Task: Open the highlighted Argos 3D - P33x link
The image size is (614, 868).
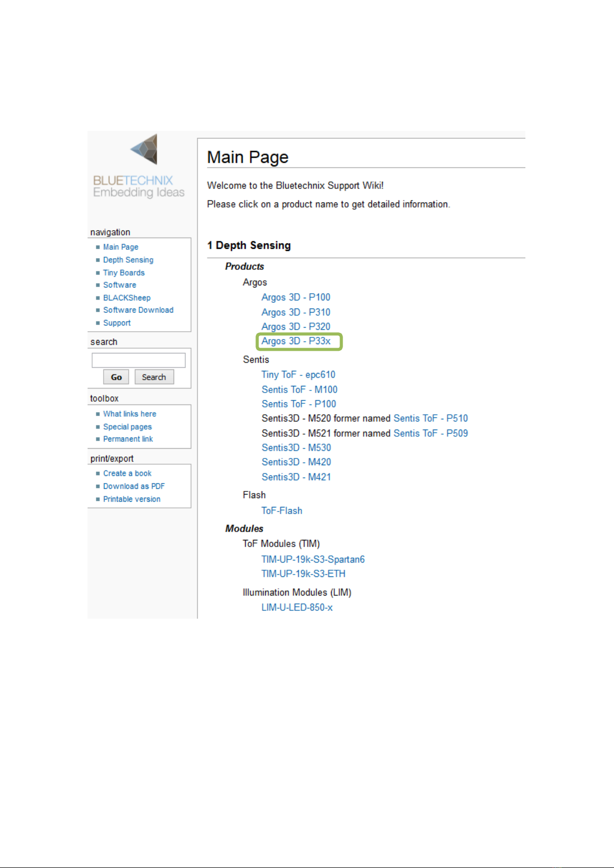Action: point(296,341)
